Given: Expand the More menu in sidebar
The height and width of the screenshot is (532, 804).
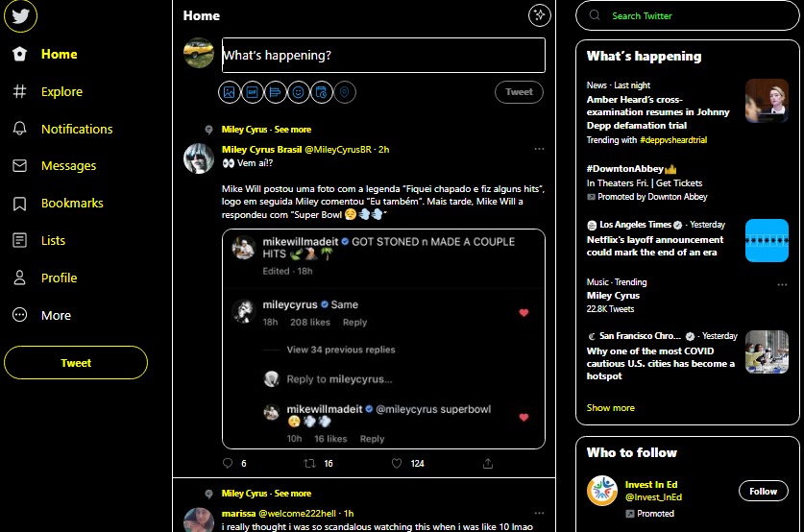Looking at the screenshot, I should click(x=42, y=315).
